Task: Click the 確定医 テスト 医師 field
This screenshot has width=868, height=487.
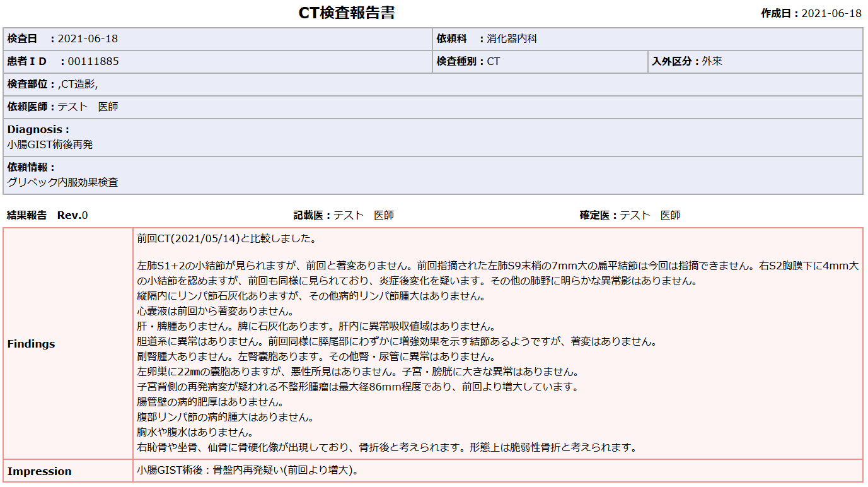Action: click(x=630, y=216)
